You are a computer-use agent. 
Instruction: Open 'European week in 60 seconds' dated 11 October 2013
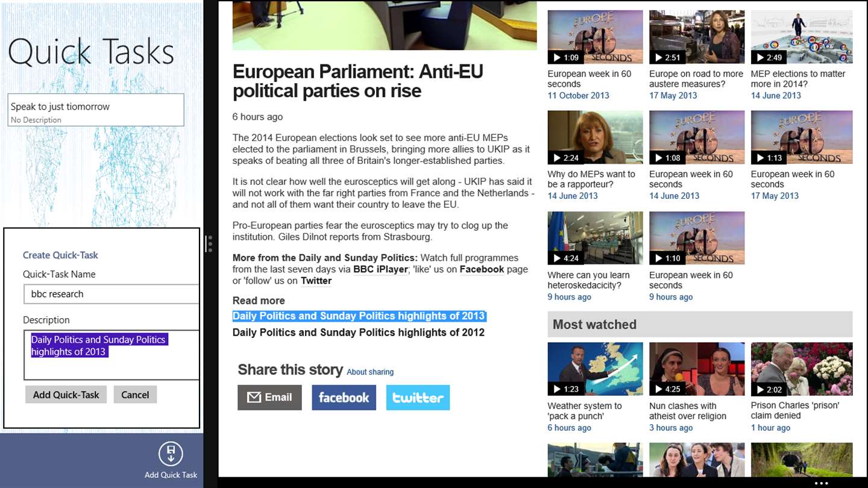pyautogui.click(x=590, y=79)
